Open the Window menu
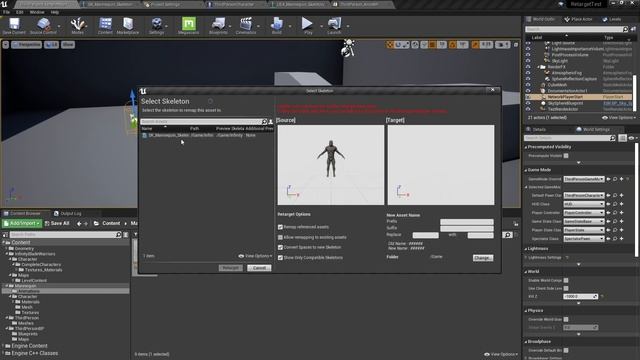Image resolution: width=640 pixels, height=360 pixels. [37, 12]
